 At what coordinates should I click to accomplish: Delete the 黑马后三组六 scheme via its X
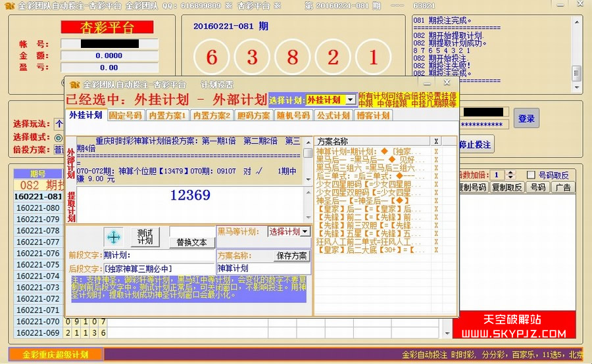coord(436,168)
